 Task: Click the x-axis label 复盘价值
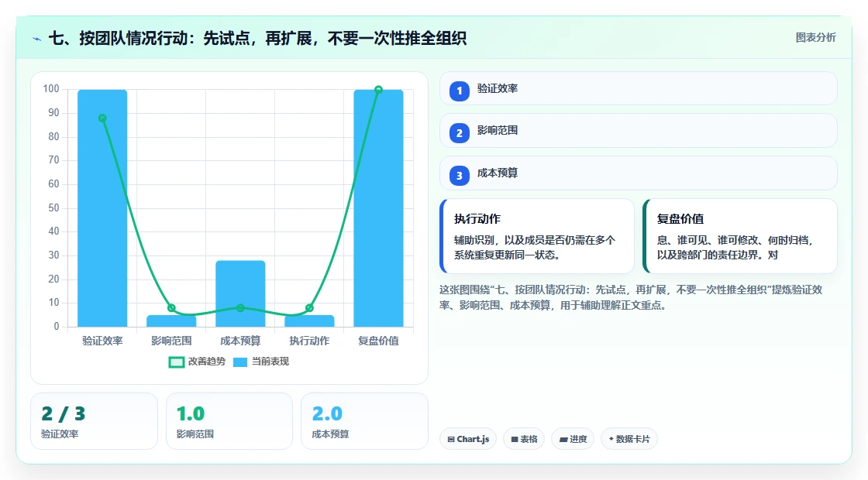379,341
